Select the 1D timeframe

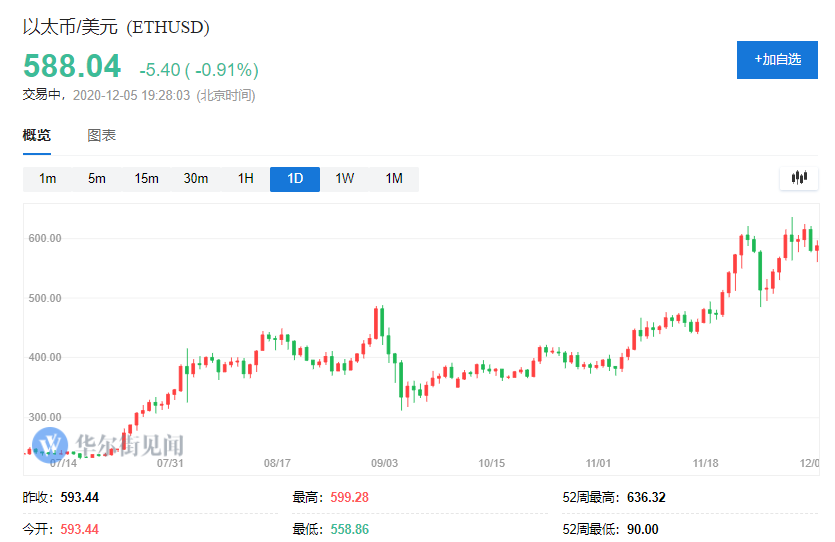295,179
